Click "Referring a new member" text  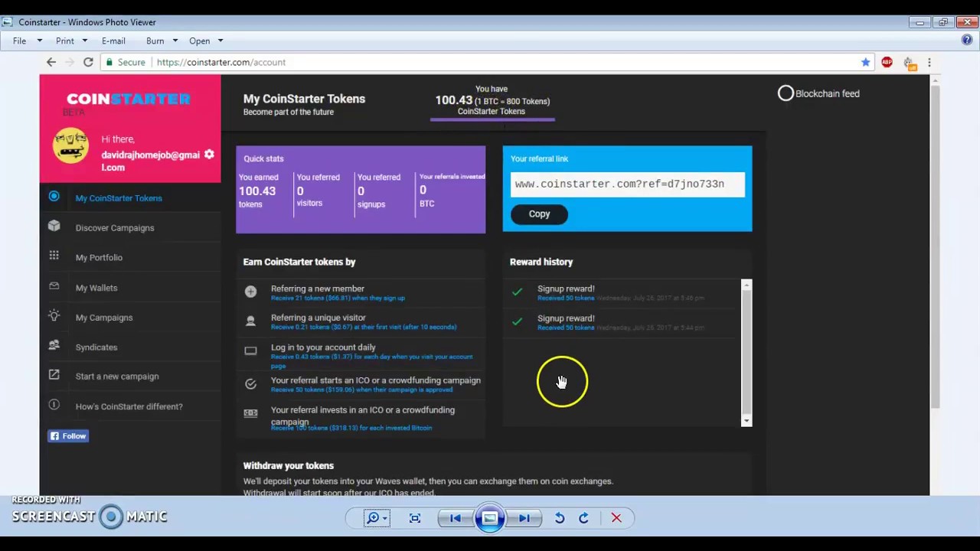click(x=318, y=289)
